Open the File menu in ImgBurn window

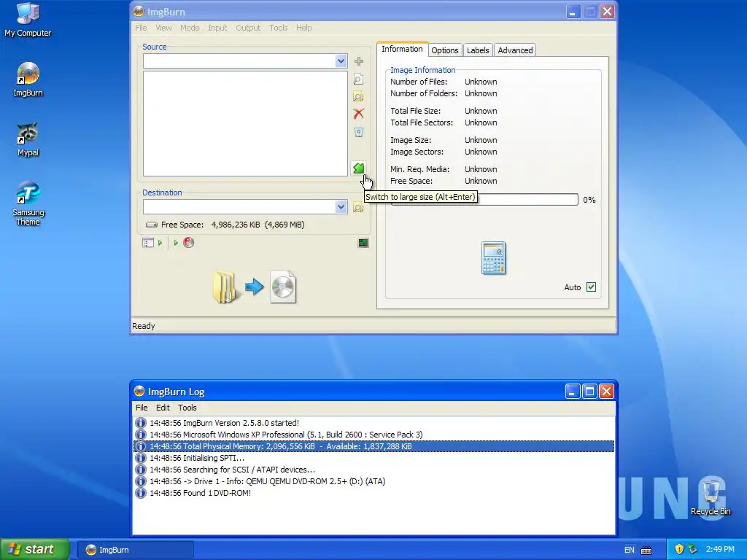(141, 28)
